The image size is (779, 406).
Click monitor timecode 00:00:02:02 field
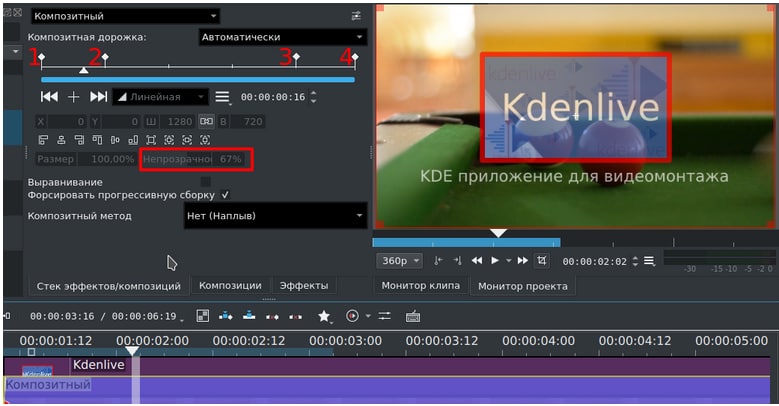point(595,261)
